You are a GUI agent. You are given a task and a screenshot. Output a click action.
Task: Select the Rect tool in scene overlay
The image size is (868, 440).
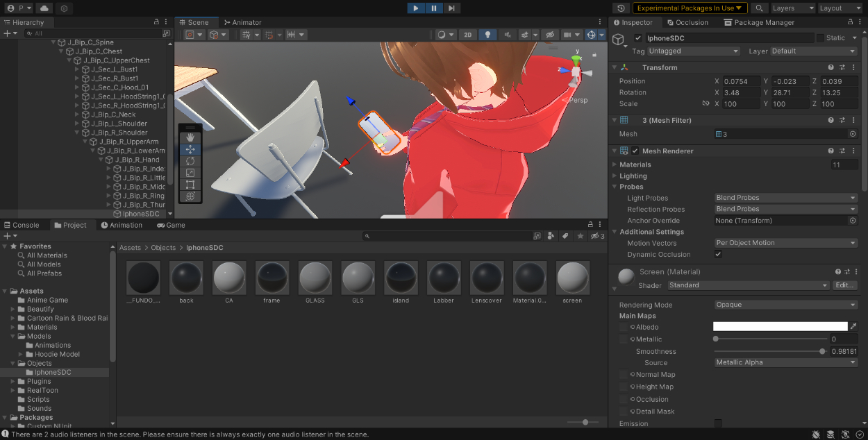click(190, 185)
